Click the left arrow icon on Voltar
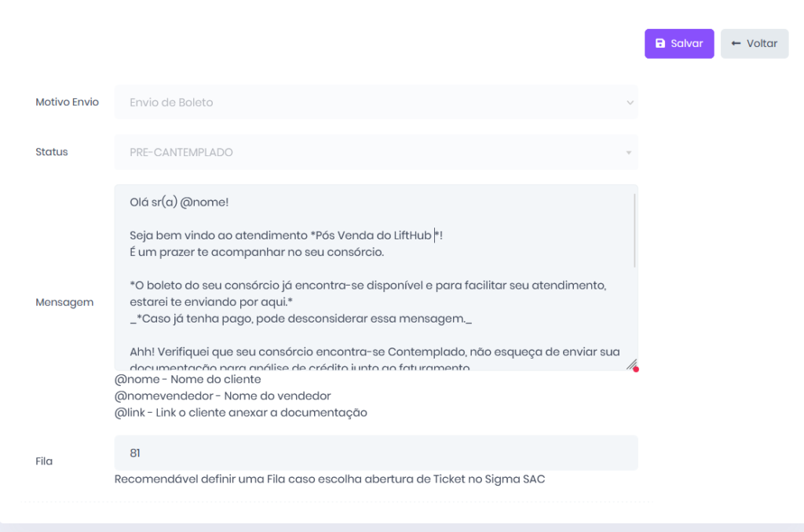The image size is (804, 532). [x=736, y=44]
